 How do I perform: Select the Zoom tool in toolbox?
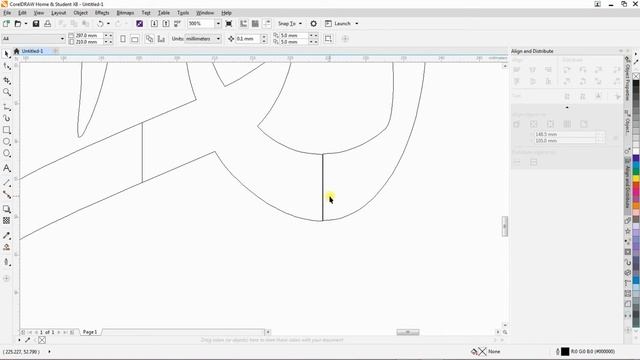tap(7, 92)
